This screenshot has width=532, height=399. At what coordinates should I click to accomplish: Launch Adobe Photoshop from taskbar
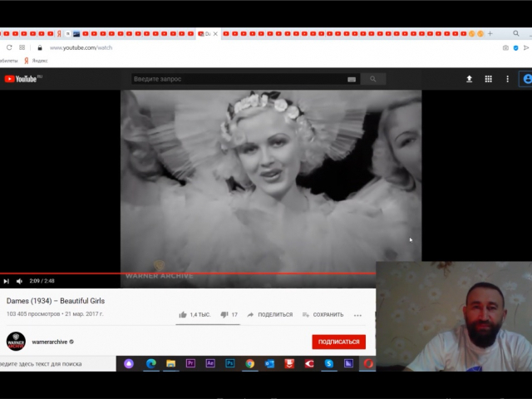coord(230,364)
